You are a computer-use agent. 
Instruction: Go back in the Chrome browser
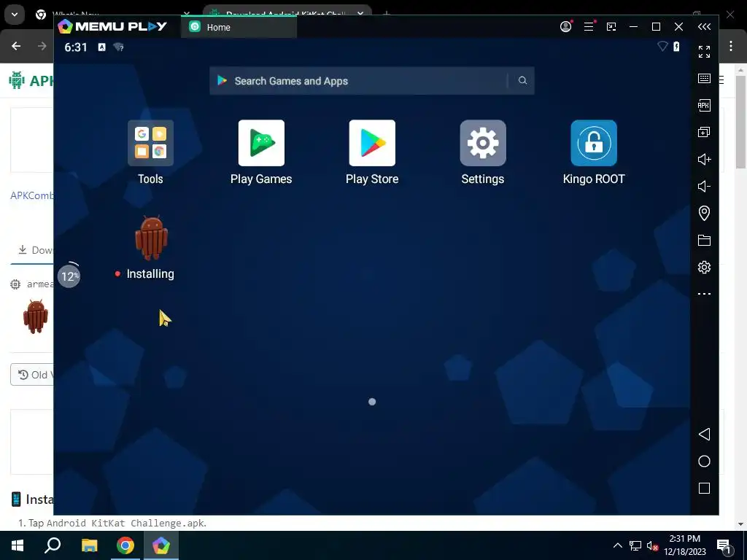point(16,46)
